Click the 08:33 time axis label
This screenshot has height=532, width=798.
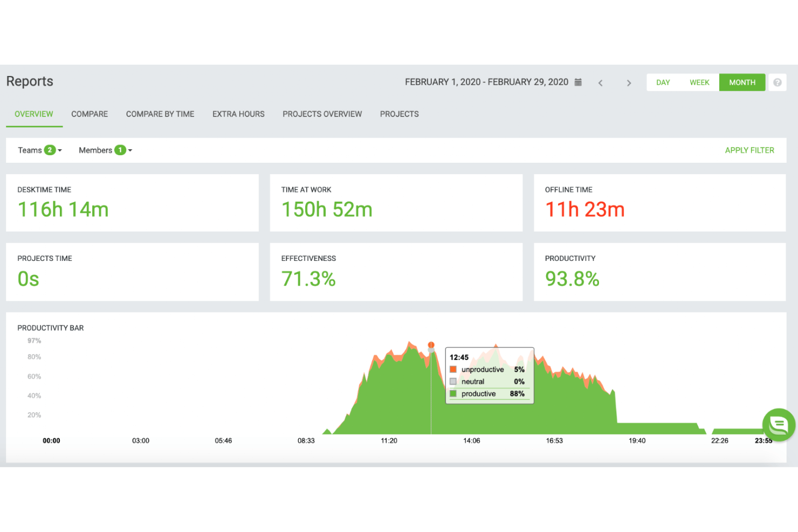point(306,441)
